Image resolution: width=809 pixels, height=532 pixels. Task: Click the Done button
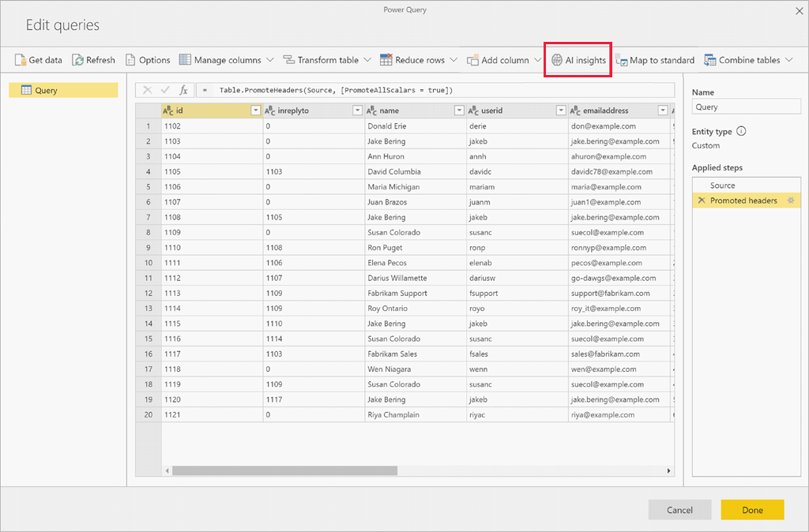point(752,510)
